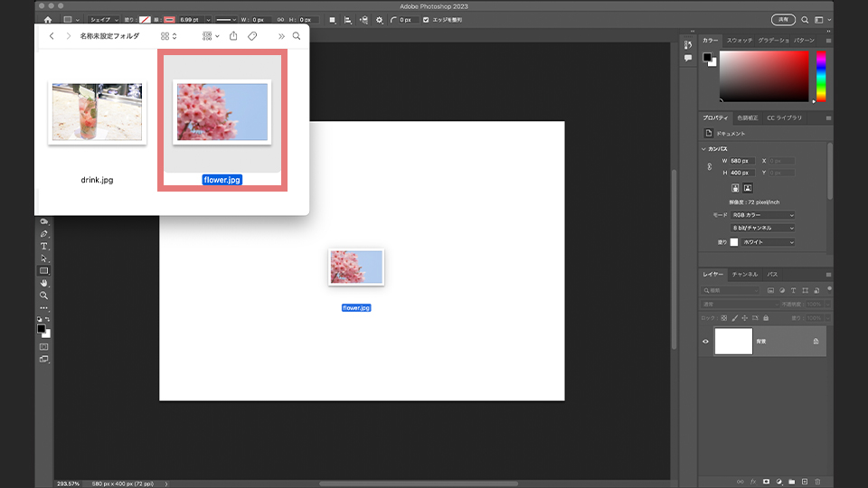
Task: Click the Finder window search icon
Action: pyautogui.click(x=297, y=36)
